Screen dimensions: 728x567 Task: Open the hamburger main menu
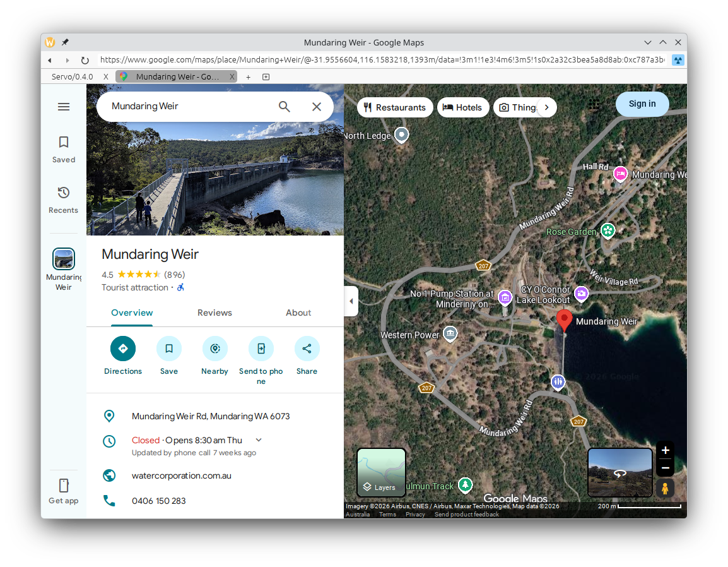click(64, 107)
